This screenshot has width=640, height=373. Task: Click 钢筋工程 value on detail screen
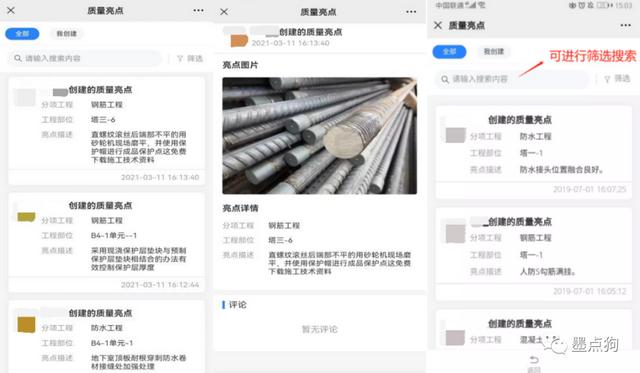tap(284, 225)
